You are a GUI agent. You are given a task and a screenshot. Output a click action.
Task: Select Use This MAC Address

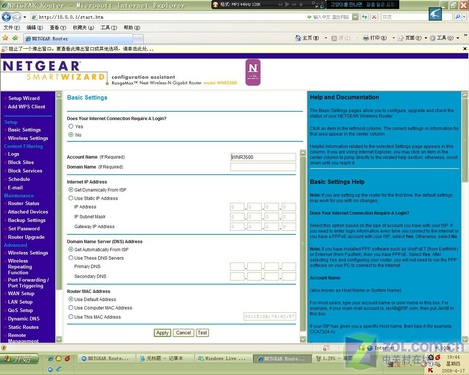tap(71, 316)
